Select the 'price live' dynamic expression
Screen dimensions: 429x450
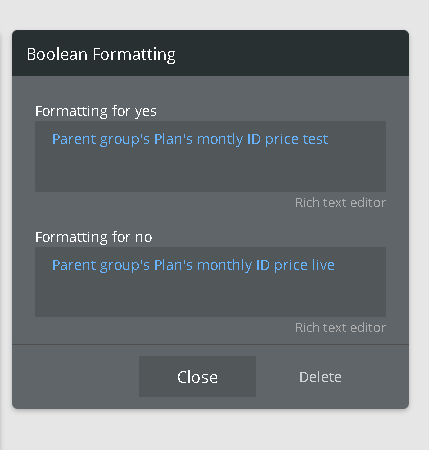(x=304, y=265)
